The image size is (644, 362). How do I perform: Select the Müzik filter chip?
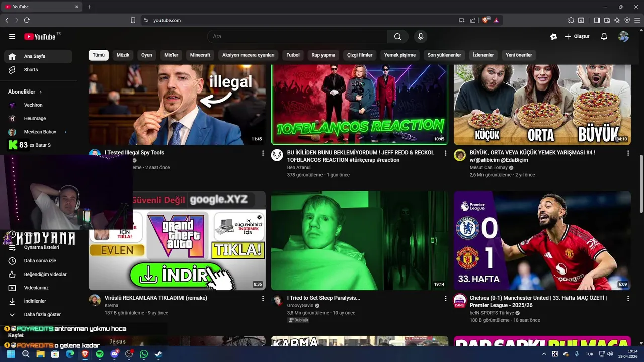tap(123, 55)
